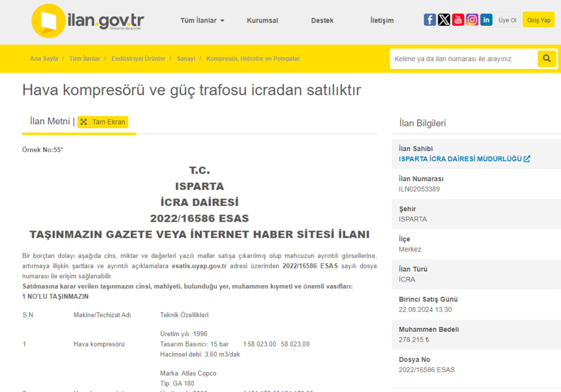Click the Üye Ol button
Image resolution: width=561 pixels, height=392 pixels.
(507, 19)
